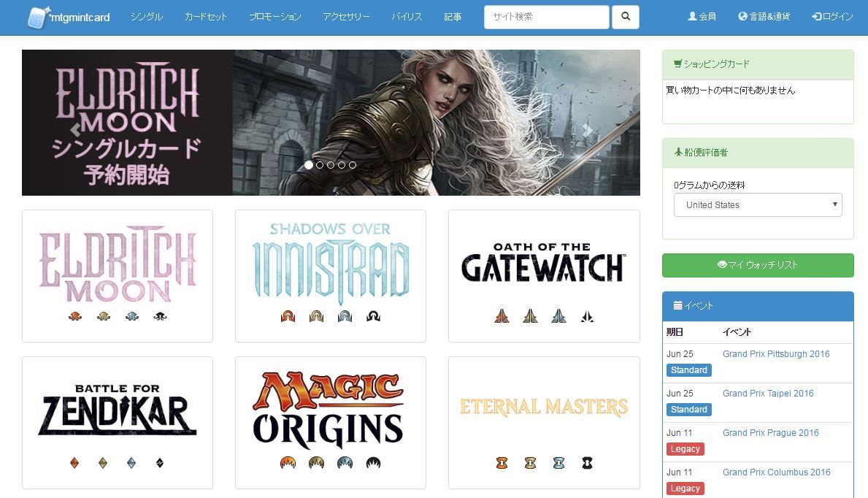Open Oath of the Gatewatch set logo
Image resolution: width=868 pixels, height=498 pixels.
point(544,263)
